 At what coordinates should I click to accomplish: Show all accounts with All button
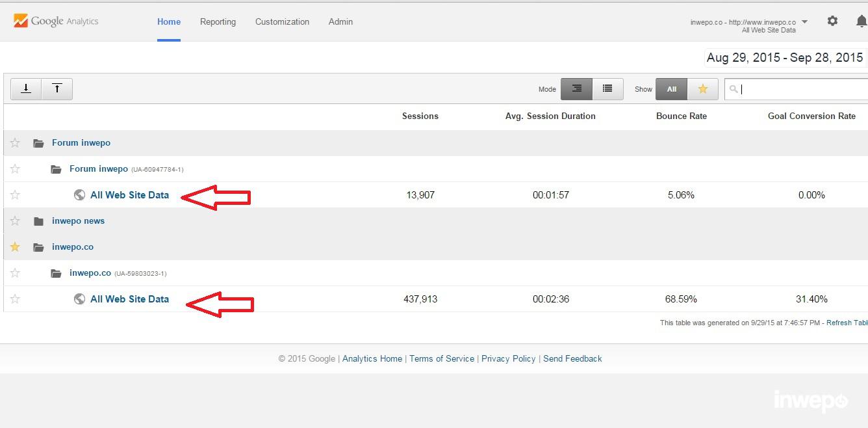(671, 89)
